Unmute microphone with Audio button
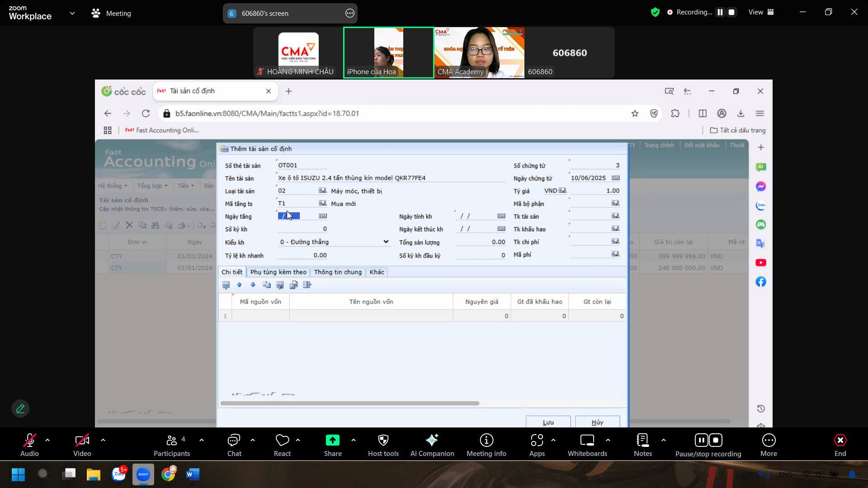The height and width of the screenshot is (488, 868). [29, 441]
